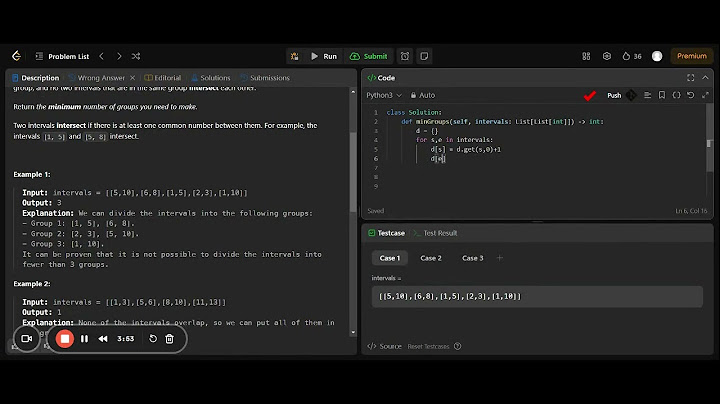Close the Wrong Answer tab
This screenshot has width=720, height=404.
click(x=132, y=78)
